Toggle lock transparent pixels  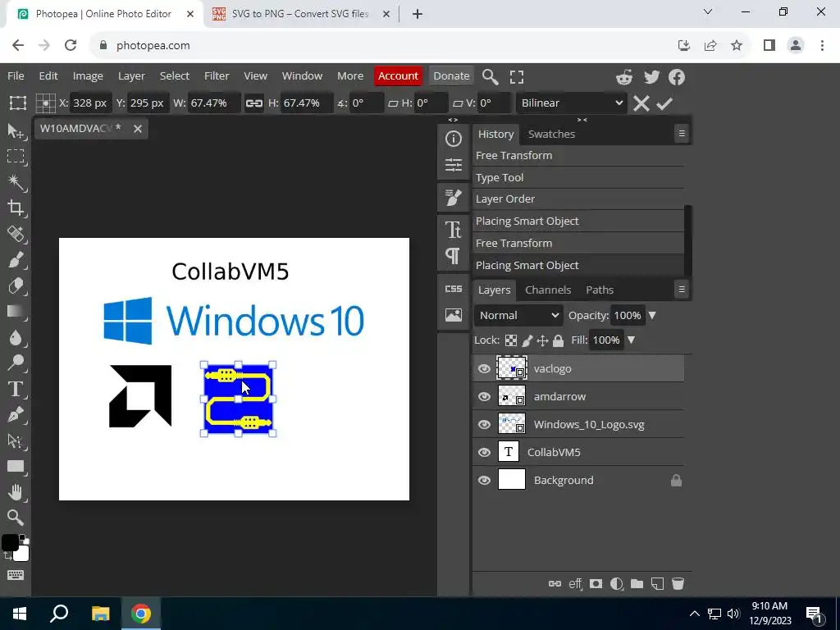pos(511,340)
